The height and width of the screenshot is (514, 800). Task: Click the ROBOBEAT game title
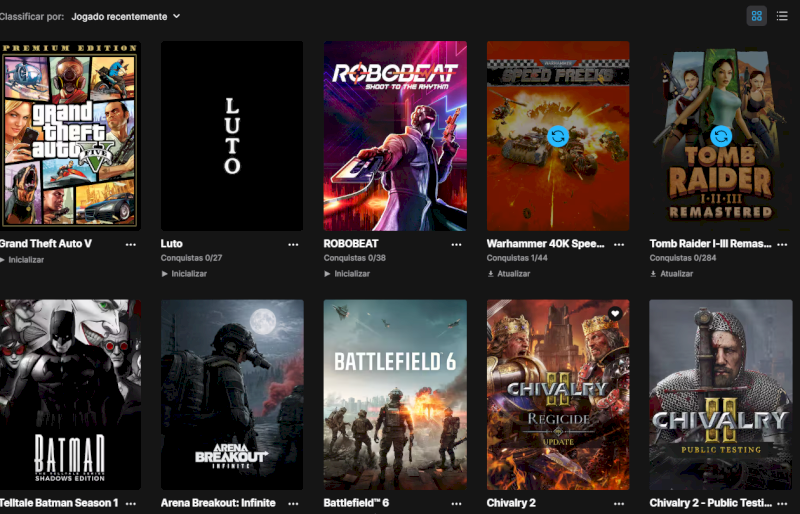(x=351, y=243)
